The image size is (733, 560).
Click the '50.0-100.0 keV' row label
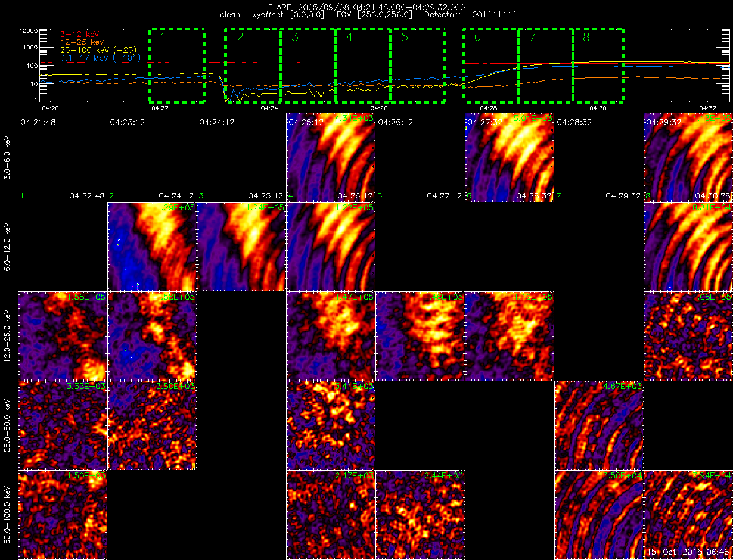point(7,515)
